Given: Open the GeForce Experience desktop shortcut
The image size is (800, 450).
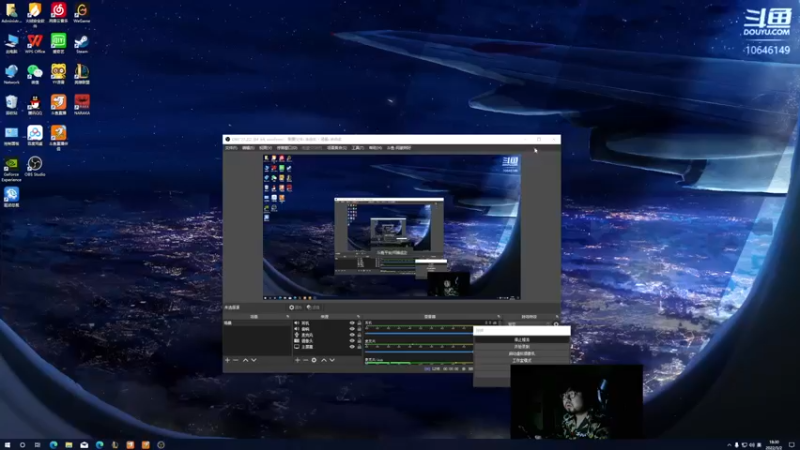Looking at the screenshot, I should (x=11, y=169).
